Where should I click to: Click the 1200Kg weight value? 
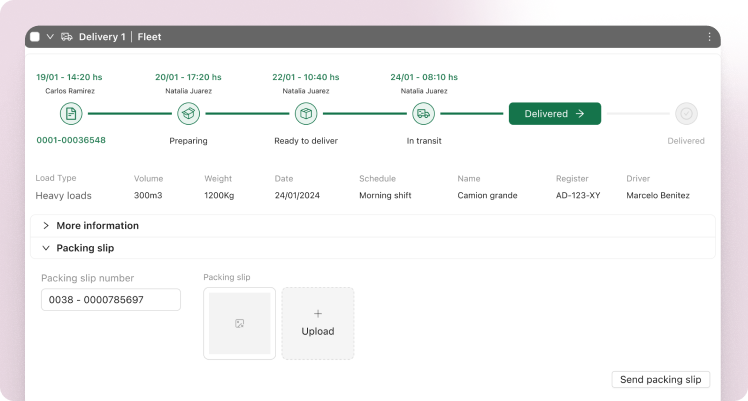219,195
